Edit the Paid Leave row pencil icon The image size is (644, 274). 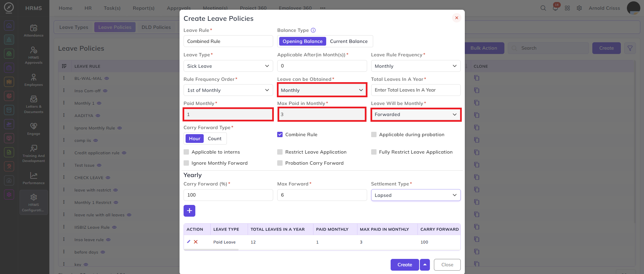[189, 242]
